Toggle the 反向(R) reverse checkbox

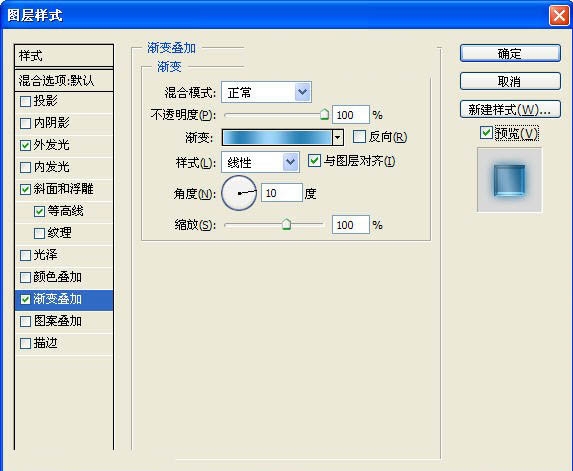[x=359, y=137]
